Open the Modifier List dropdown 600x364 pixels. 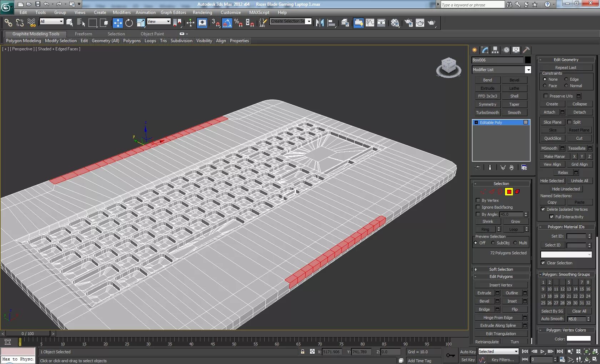(x=529, y=70)
